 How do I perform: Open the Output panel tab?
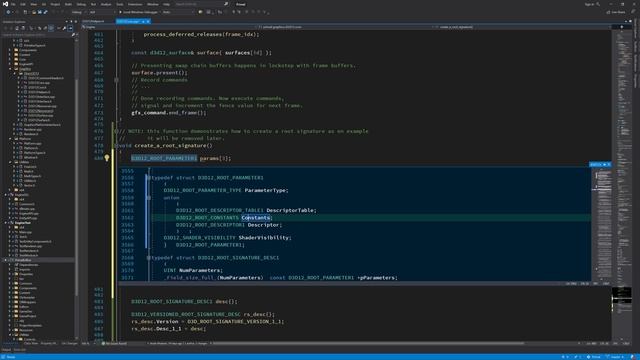(x=6, y=350)
